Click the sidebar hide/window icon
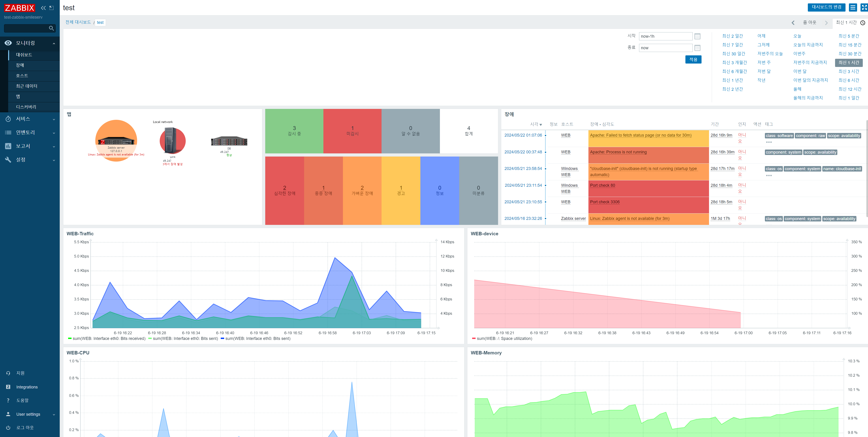Screen dimensions: 868x437 tap(52, 8)
